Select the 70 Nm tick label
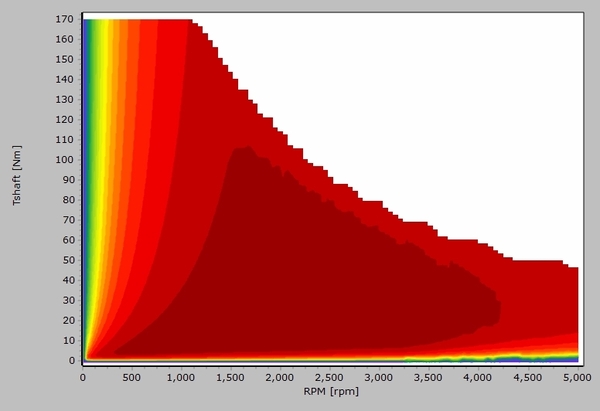Screen dimensions: 600x411 pos(68,220)
